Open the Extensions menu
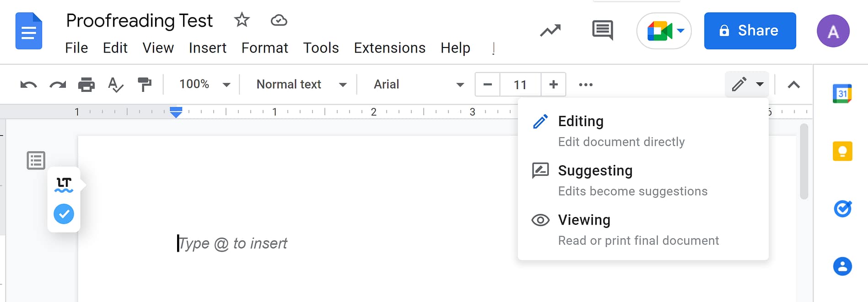Viewport: 868px width, 302px height. [389, 48]
